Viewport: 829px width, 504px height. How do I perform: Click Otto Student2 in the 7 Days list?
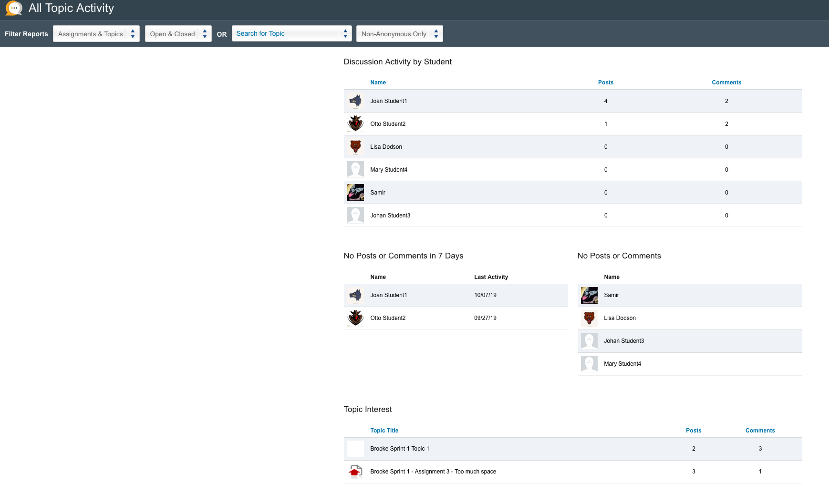tap(388, 318)
